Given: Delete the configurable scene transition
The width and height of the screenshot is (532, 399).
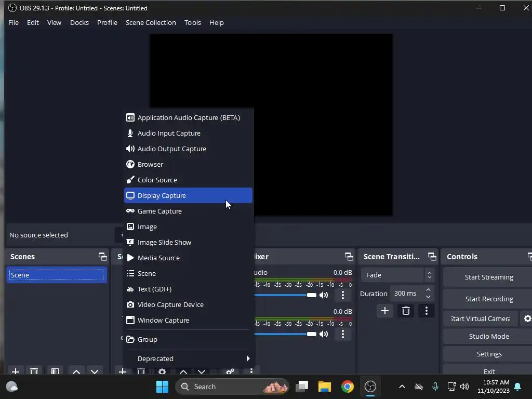Looking at the screenshot, I should [406, 311].
